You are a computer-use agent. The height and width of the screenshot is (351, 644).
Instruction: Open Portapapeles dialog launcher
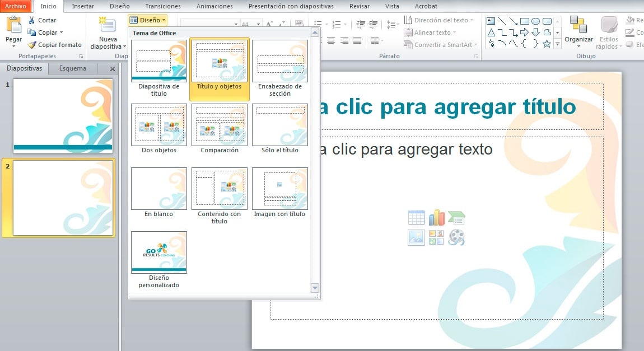click(81, 56)
